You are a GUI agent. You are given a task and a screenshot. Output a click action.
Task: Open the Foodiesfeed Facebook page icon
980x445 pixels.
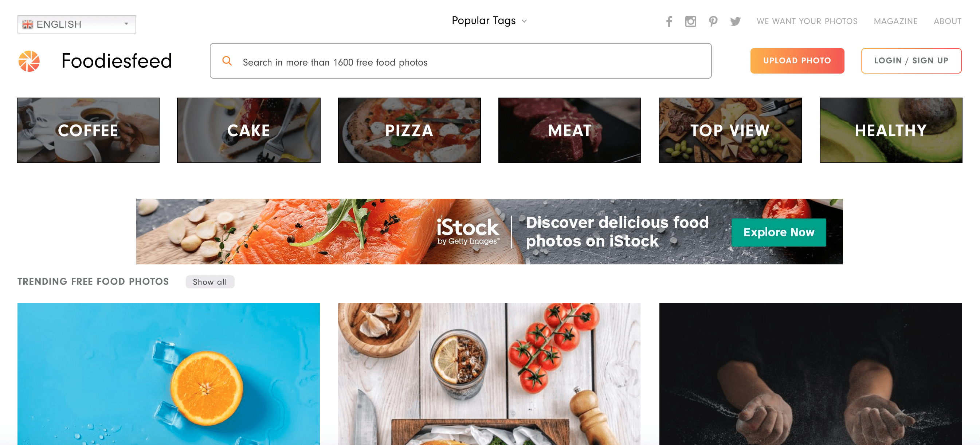click(x=669, y=21)
